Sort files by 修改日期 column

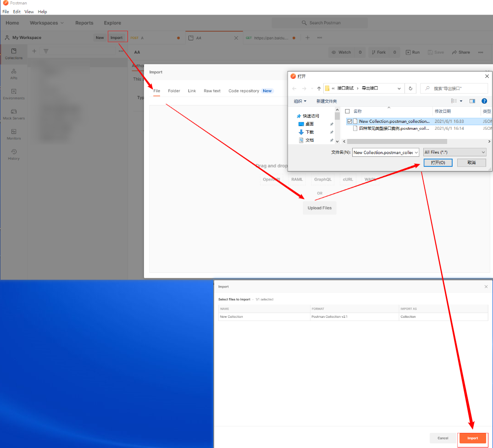click(443, 111)
